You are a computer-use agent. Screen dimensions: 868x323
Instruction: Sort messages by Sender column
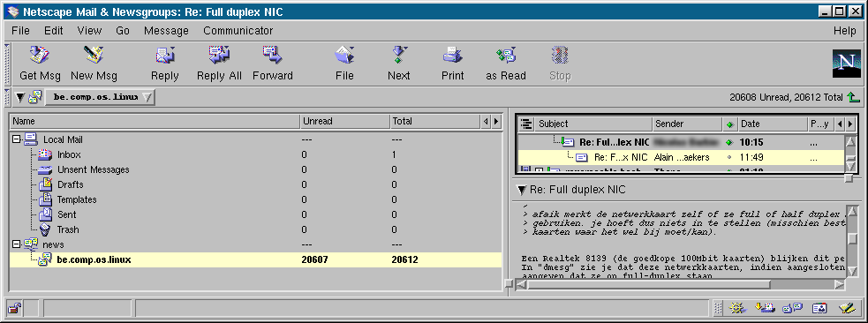688,124
